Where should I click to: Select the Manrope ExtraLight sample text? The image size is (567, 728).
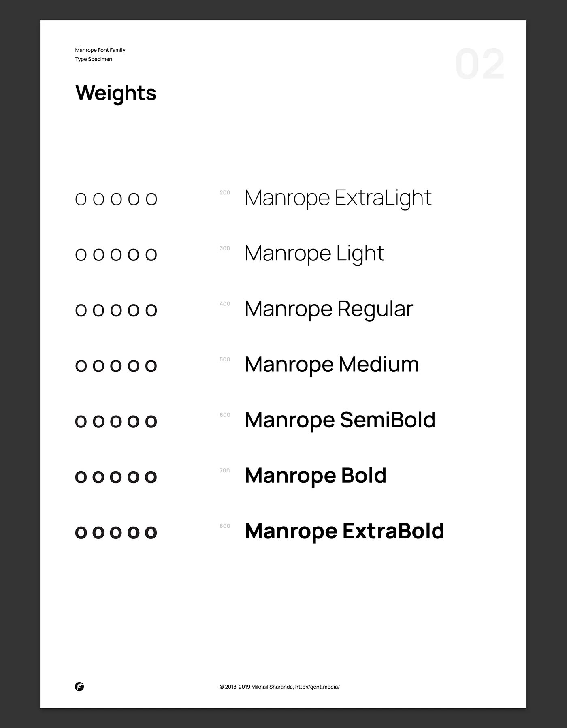point(338,198)
